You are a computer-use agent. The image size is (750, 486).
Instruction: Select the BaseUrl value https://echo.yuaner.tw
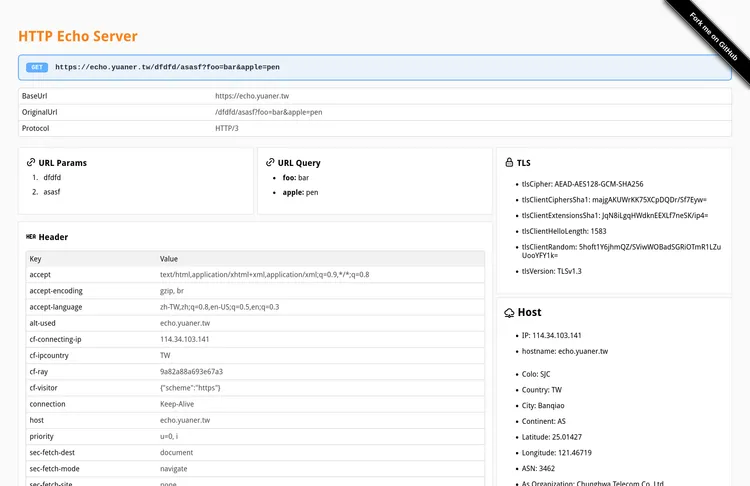252,96
